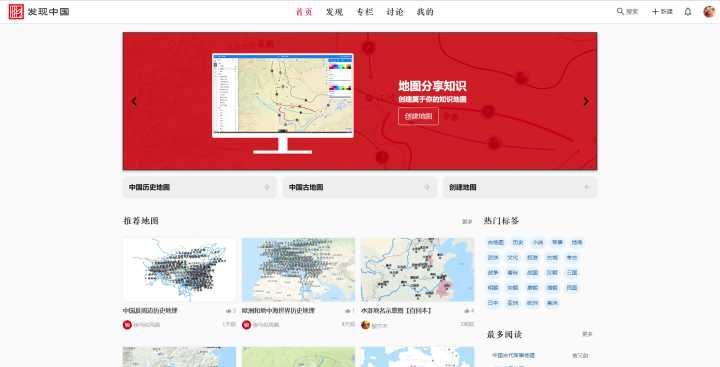720x367 pixels.
Task: Select the 古地图 hot tag
Action: tap(496, 243)
